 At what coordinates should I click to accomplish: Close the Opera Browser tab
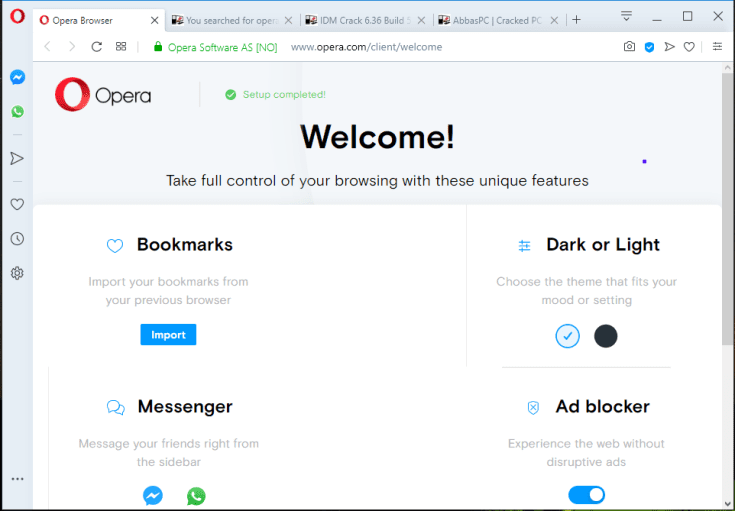coord(154,21)
